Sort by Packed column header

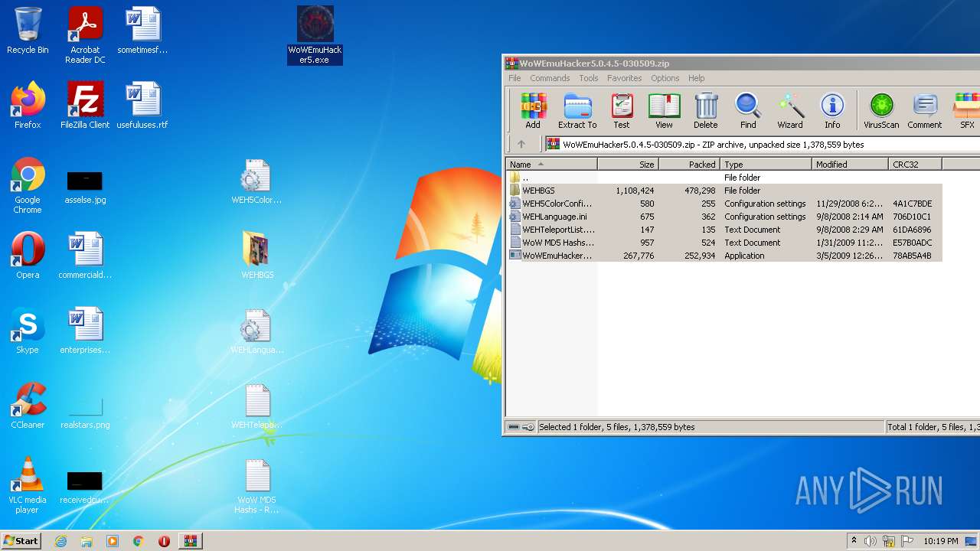[689, 165]
